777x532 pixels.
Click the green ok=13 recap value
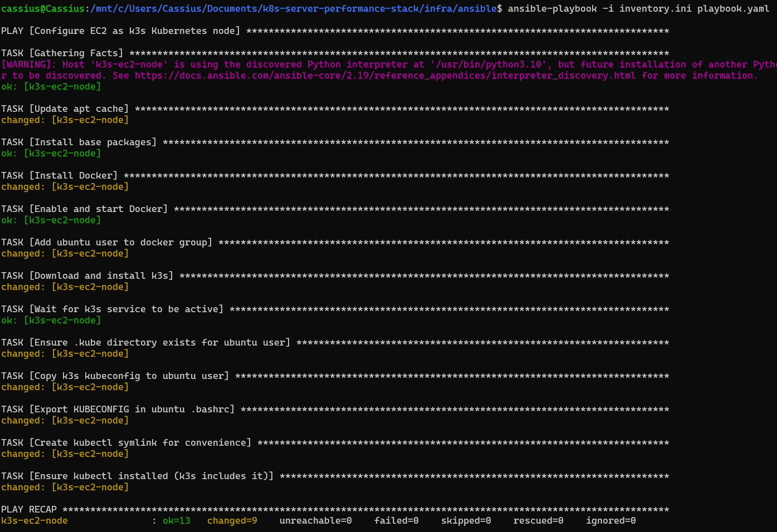coord(176,521)
